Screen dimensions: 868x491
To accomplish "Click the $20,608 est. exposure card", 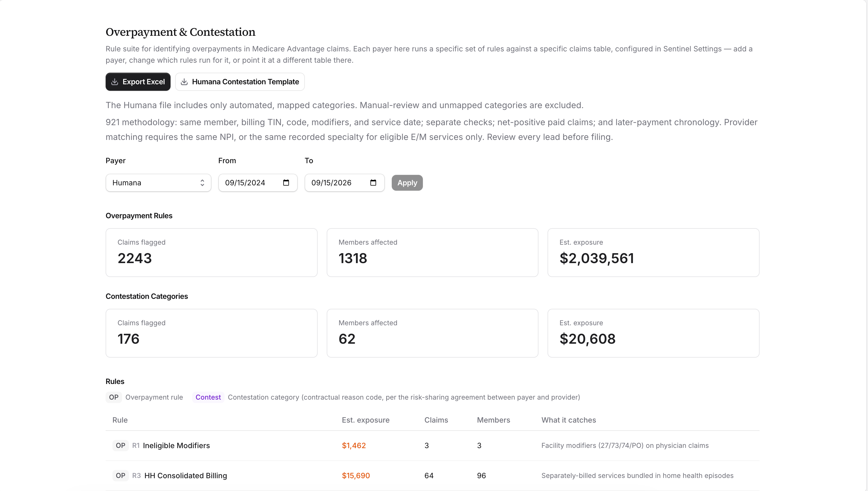I will coord(653,333).
